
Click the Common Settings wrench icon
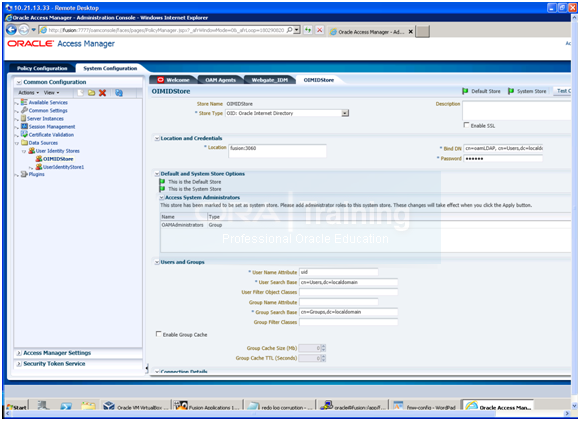tap(24, 110)
